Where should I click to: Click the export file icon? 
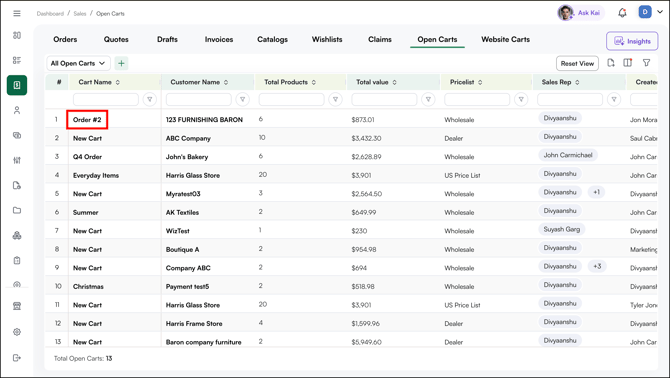tap(611, 63)
